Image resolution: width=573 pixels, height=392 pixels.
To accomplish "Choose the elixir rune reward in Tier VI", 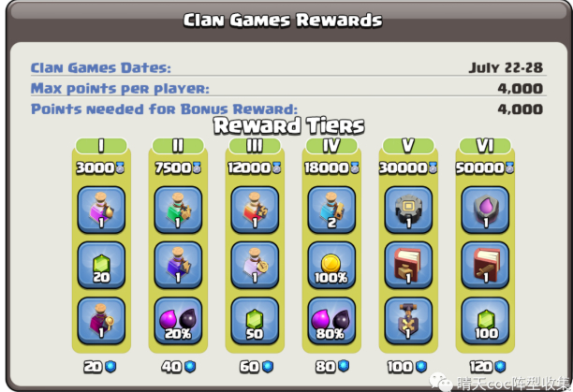I will coord(485,210).
